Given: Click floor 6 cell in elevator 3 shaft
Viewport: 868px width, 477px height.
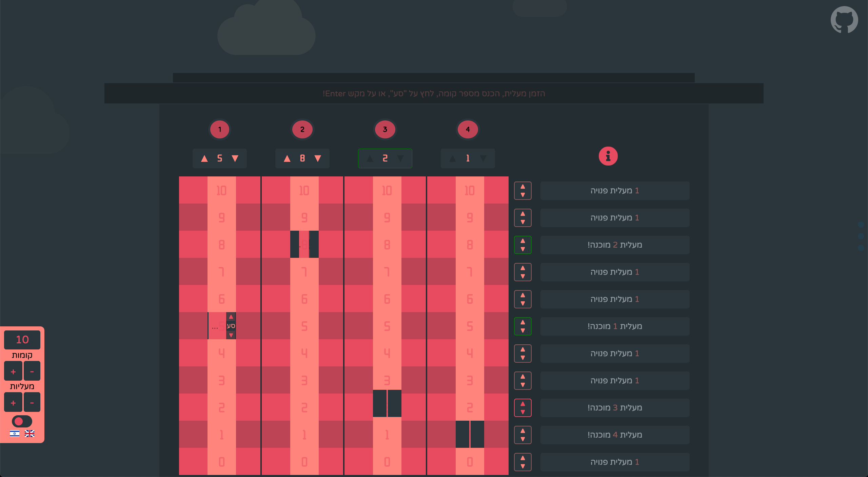Looking at the screenshot, I should (387, 299).
